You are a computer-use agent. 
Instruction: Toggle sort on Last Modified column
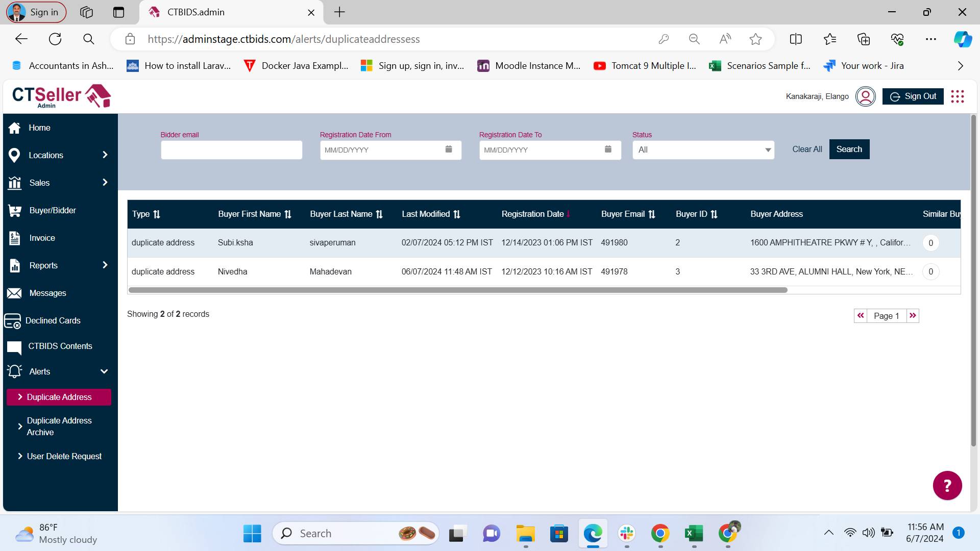point(457,214)
